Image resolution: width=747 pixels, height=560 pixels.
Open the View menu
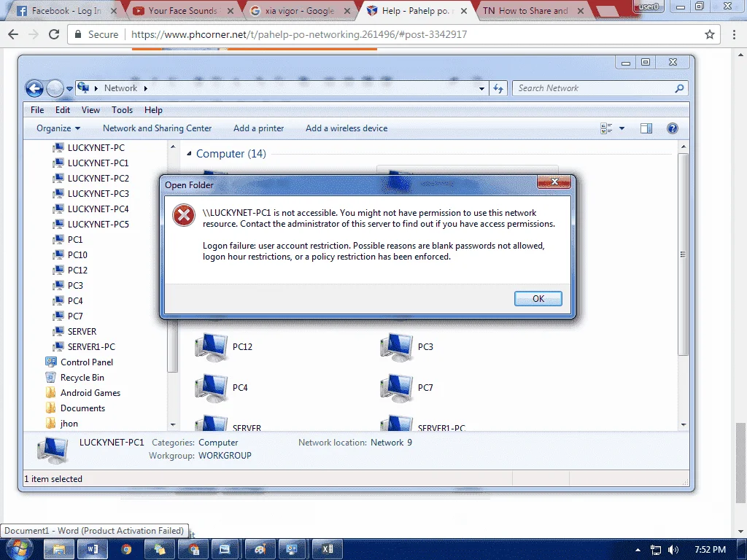coord(90,110)
